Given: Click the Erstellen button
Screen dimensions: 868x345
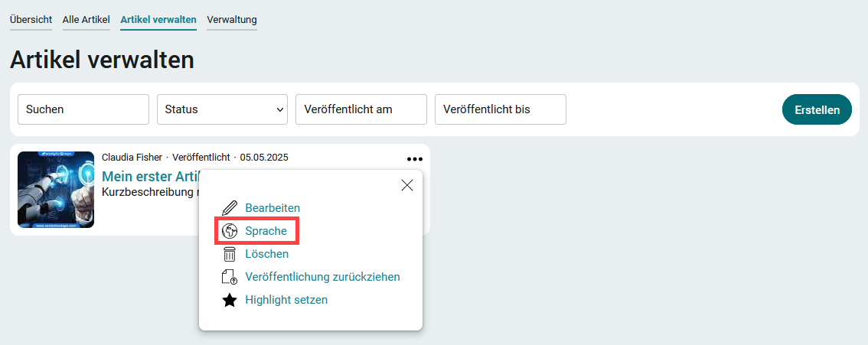Looking at the screenshot, I should pos(817,109).
